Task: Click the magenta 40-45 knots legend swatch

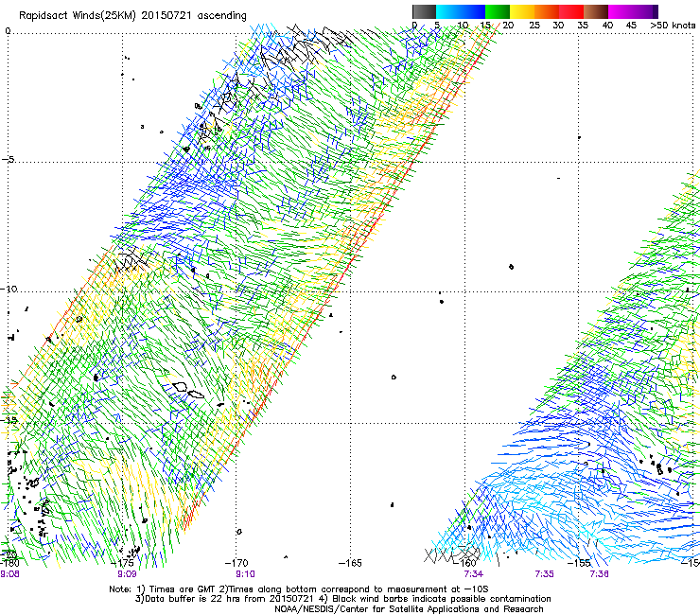Action: 621,11
